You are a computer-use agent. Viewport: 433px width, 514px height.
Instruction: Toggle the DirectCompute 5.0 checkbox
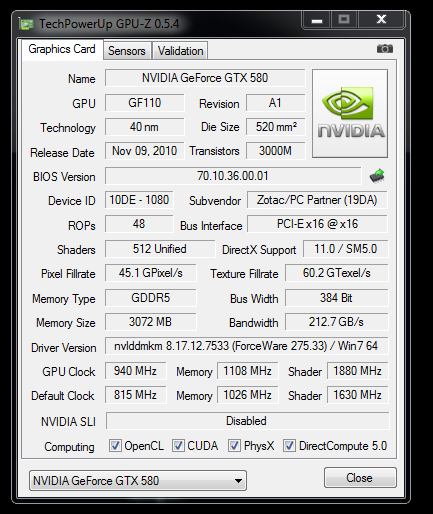289,445
